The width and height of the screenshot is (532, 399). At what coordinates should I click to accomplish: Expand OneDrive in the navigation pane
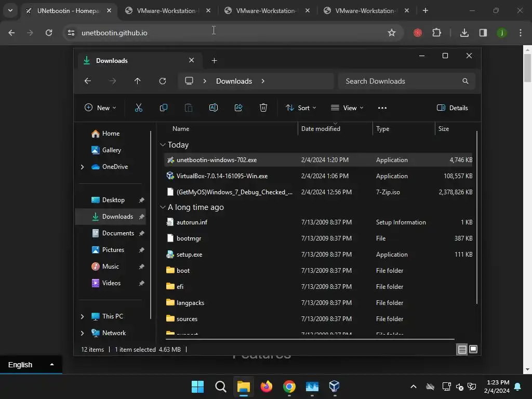click(82, 167)
